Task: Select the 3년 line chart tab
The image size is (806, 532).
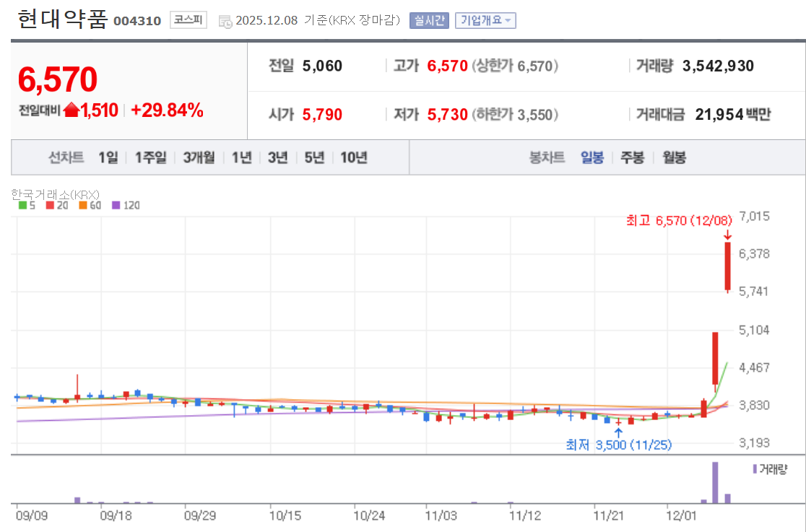Action: point(277,157)
